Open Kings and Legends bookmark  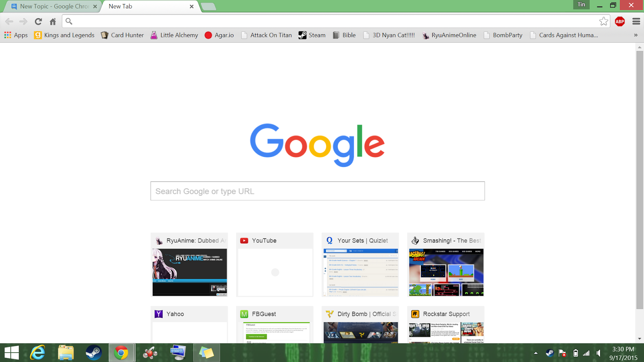pos(64,35)
